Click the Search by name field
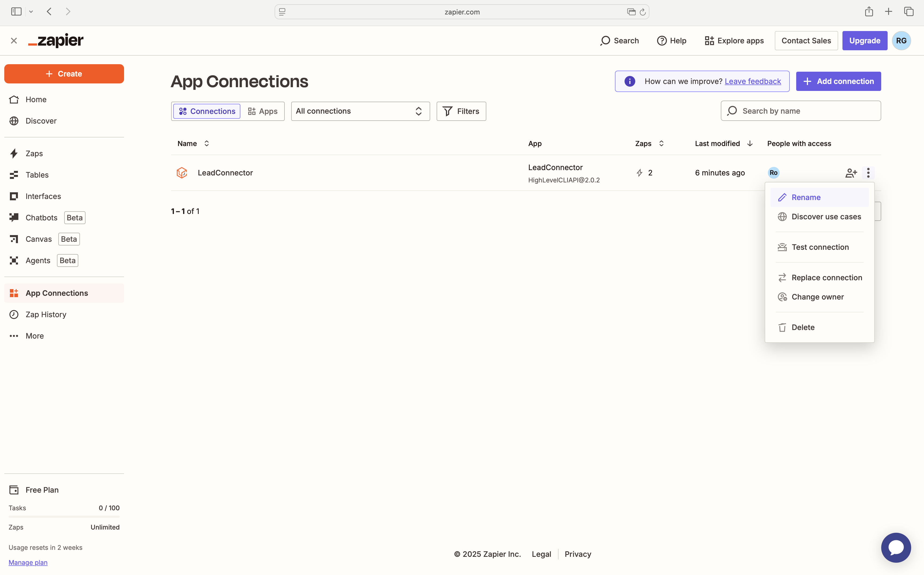Viewport: 924px width, 575px height. pyautogui.click(x=800, y=111)
